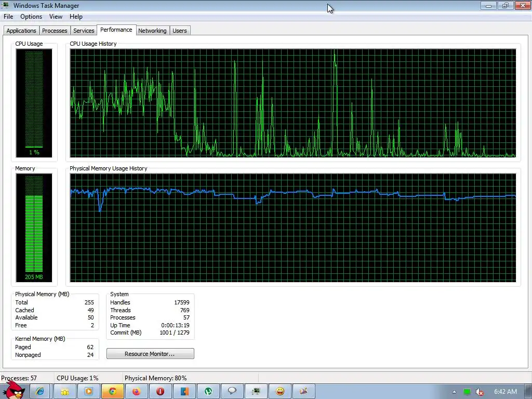
Task: Click status bar text CPU Usage: 1%
Action: [77, 378]
